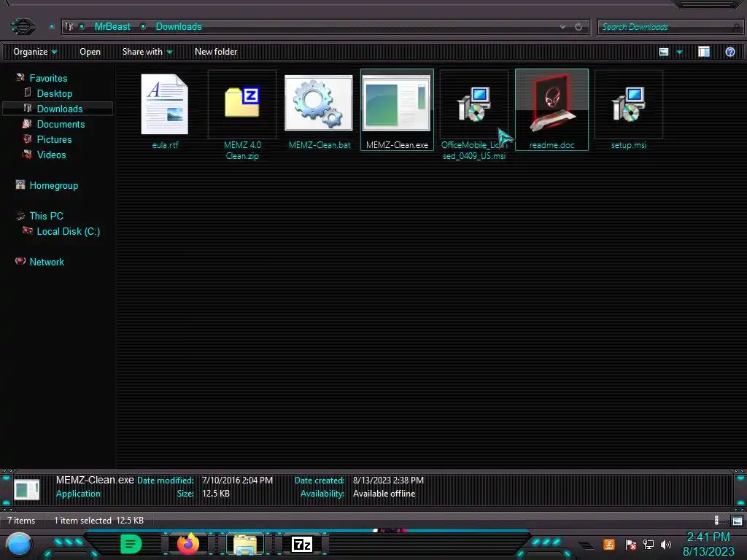Click the Start orb button
This screenshot has height=560, width=747.
coord(19,545)
